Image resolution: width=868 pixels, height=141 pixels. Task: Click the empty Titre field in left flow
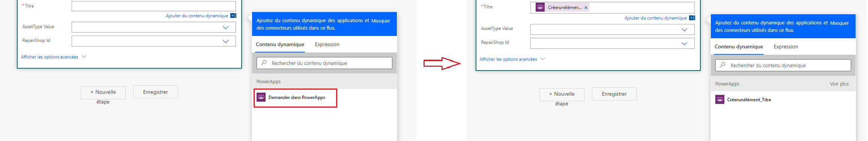[x=153, y=6]
